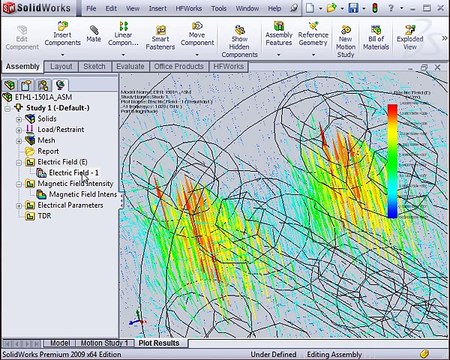This screenshot has width=450, height=360.
Task: Open the Help menu
Action: pyautogui.click(x=274, y=8)
